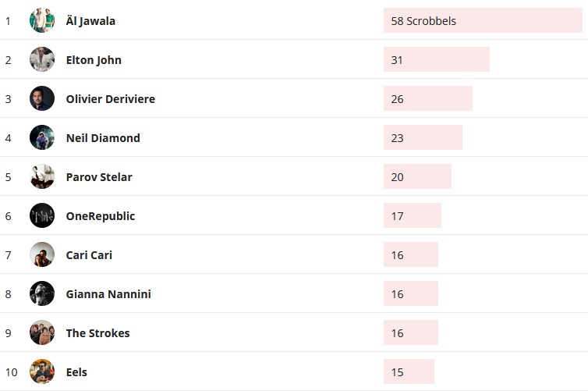
Task: Click The Strokes band avatar
Action: pyautogui.click(x=42, y=332)
